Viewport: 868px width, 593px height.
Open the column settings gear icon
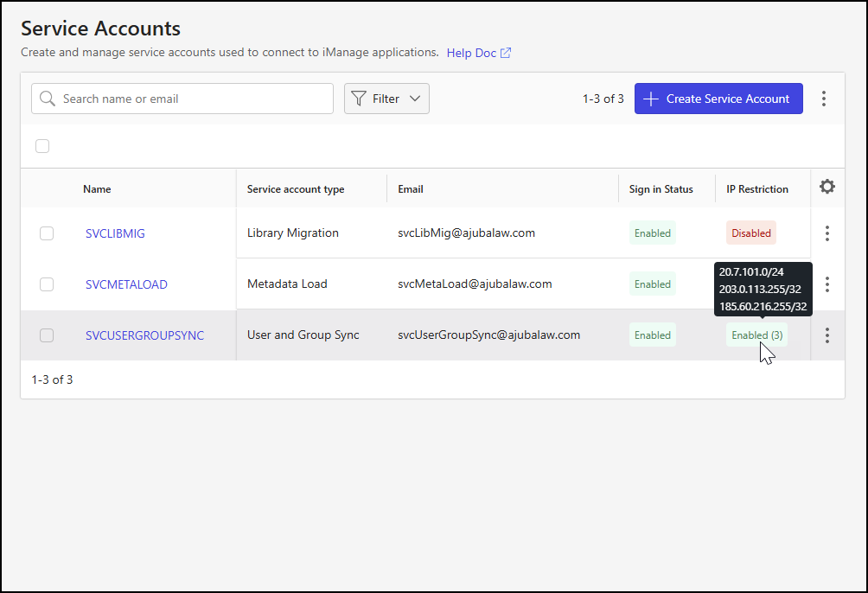pos(827,187)
